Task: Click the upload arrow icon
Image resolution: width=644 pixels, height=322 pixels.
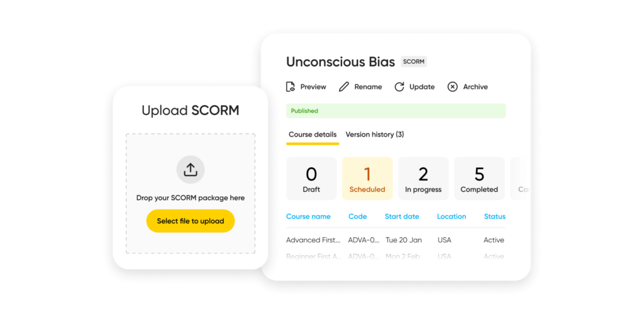Action: click(191, 169)
